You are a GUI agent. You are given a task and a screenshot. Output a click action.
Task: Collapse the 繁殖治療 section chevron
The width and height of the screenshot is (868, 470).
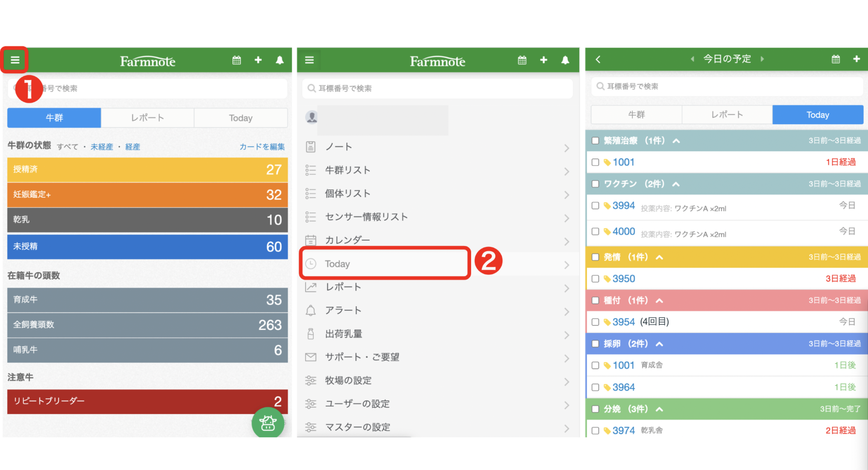coord(676,141)
